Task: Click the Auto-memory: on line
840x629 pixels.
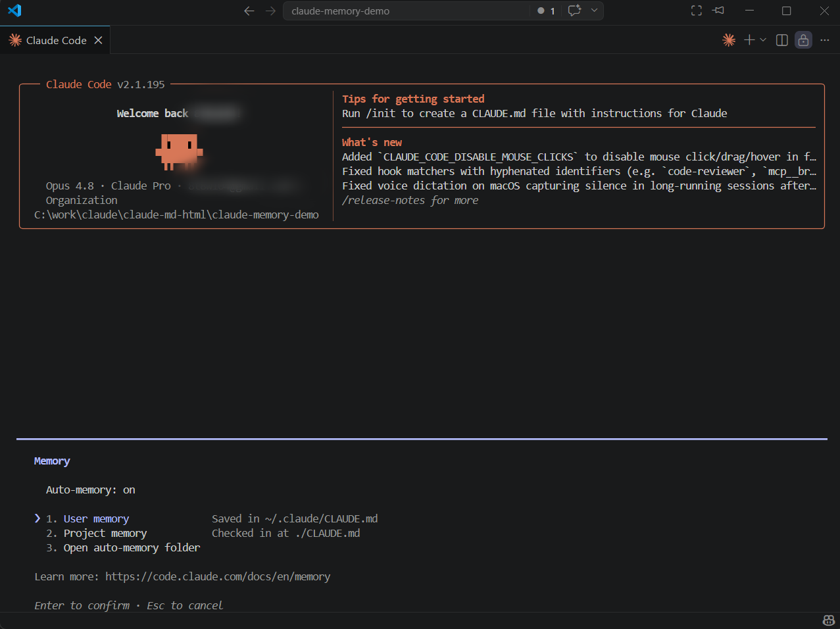Action: 91,490
